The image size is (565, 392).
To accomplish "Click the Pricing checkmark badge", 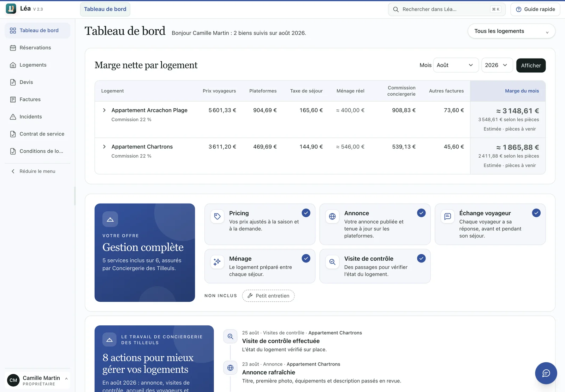I will coord(306,213).
